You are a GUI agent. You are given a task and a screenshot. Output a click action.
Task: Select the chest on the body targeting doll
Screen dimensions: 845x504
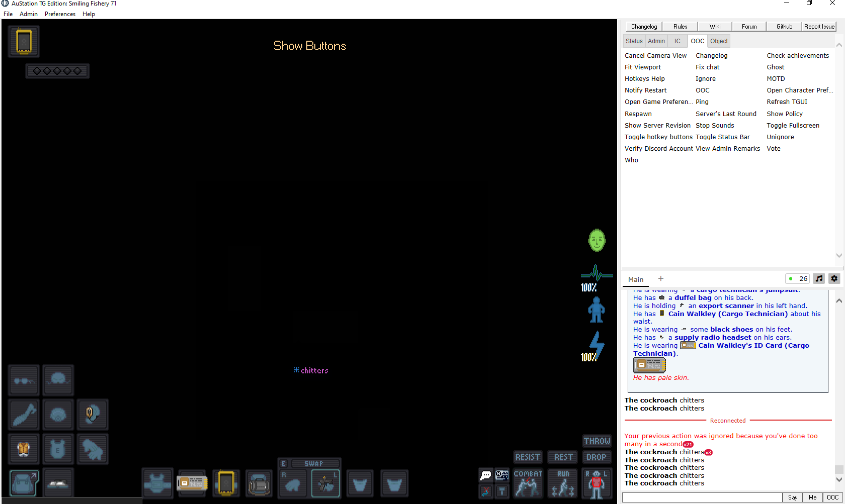[x=597, y=481]
